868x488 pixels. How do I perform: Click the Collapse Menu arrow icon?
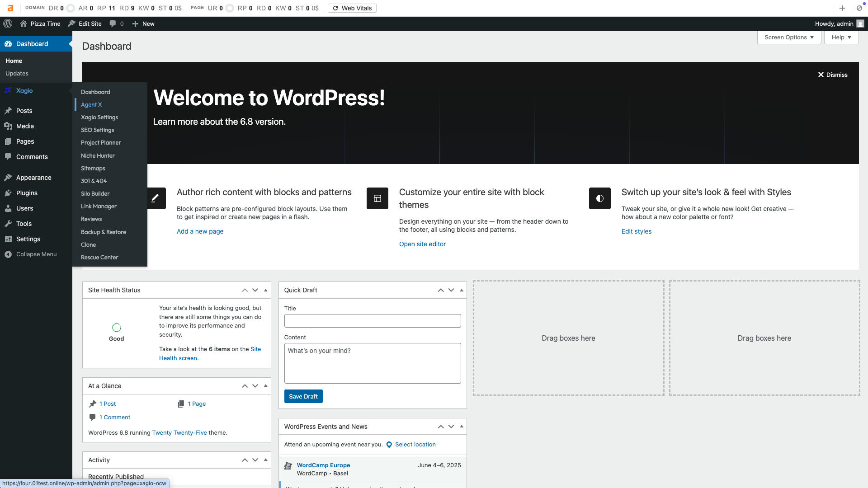(8, 254)
